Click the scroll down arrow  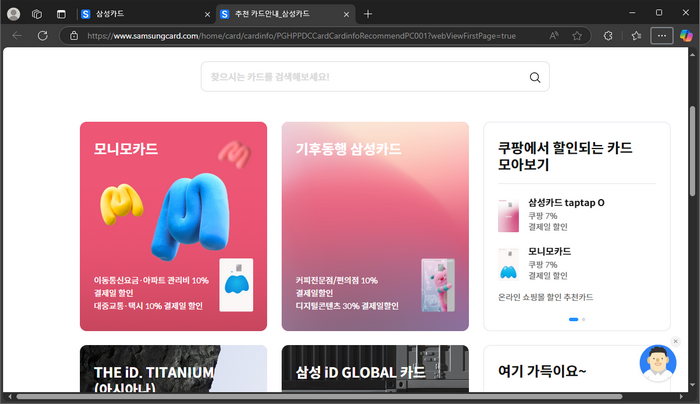(692, 384)
